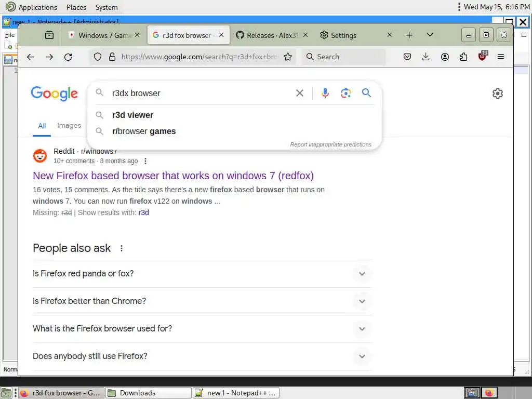Image resolution: width=532 pixels, height=399 pixels.
Task: Open a new browser tab
Action: [409, 35]
